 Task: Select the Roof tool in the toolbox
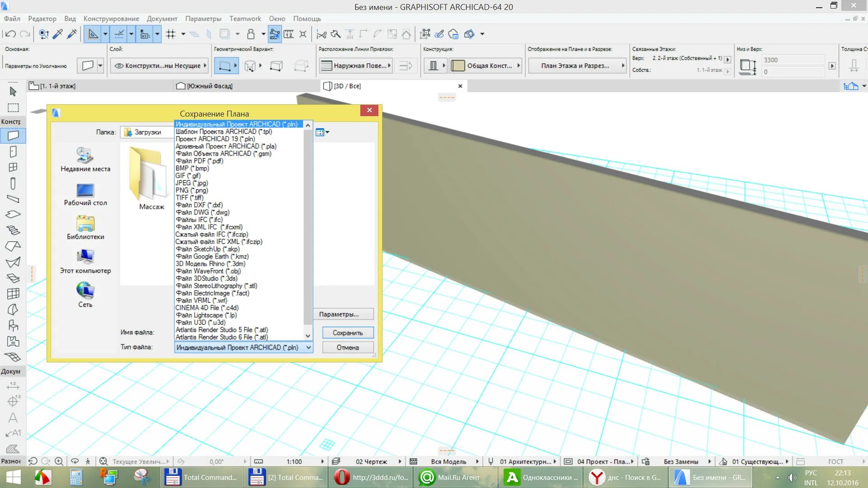pos(13,246)
